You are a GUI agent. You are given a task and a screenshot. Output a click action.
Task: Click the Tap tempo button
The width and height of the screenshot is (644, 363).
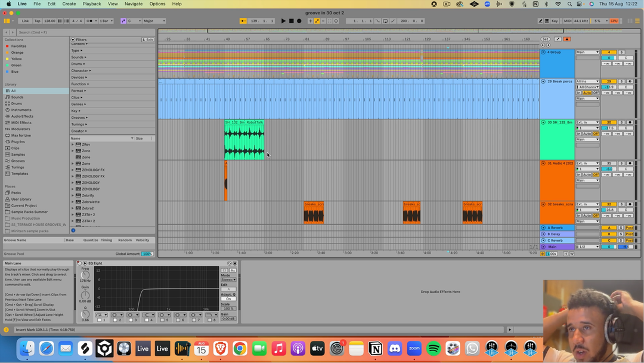pos(37,21)
